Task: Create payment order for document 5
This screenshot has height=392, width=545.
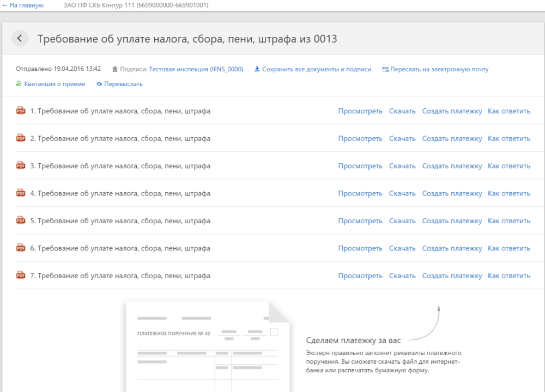Action: point(452,220)
